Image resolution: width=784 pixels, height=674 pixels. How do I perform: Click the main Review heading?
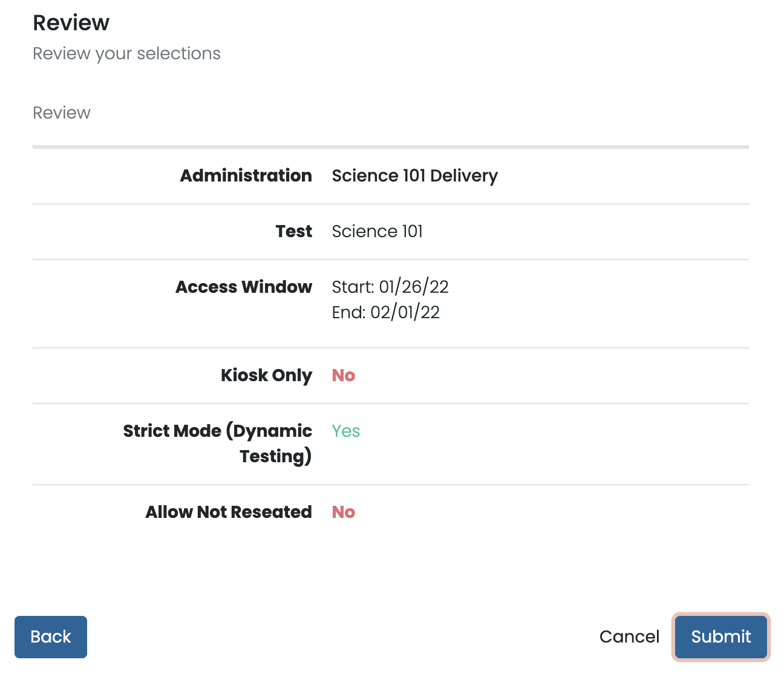pyautogui.click(x=71, y=23)
